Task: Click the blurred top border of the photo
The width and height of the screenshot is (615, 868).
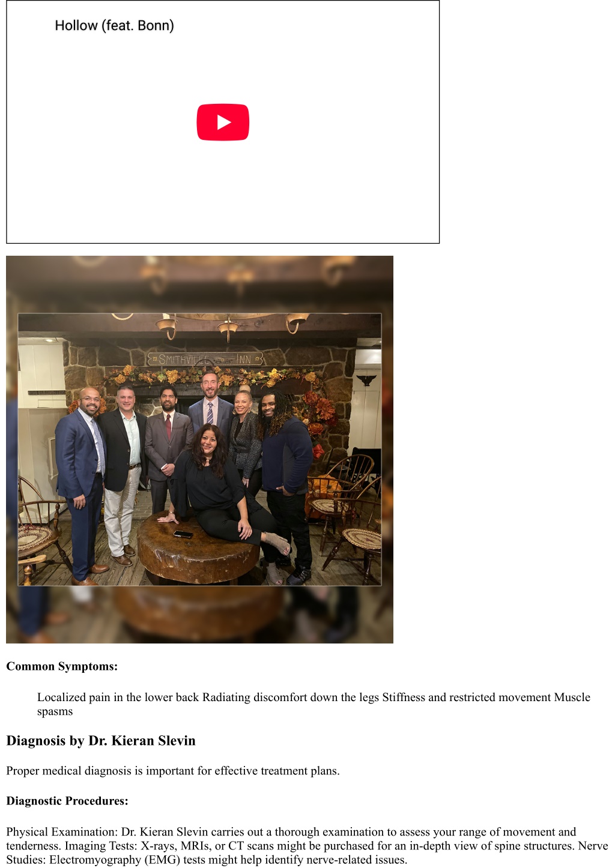Action: (x=199, y=284)
